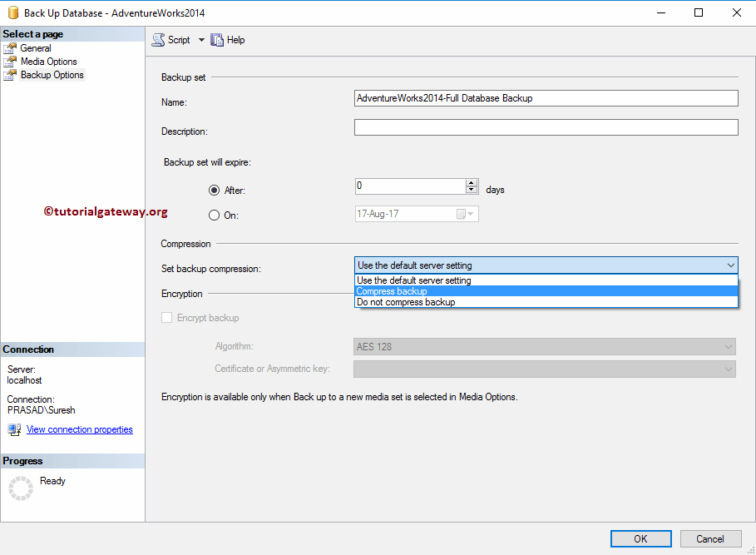Open the expiry date calendar picker icon
Image resolution: width=756 pixels, height=555 pixels.
(462, 214)
